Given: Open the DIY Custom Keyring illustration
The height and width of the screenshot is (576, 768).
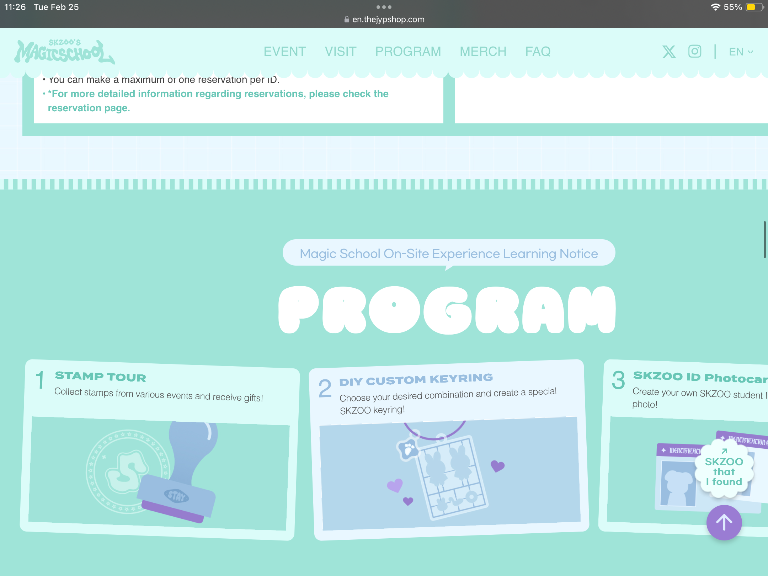Looking at the screenshot, I should tap(450, 473).
